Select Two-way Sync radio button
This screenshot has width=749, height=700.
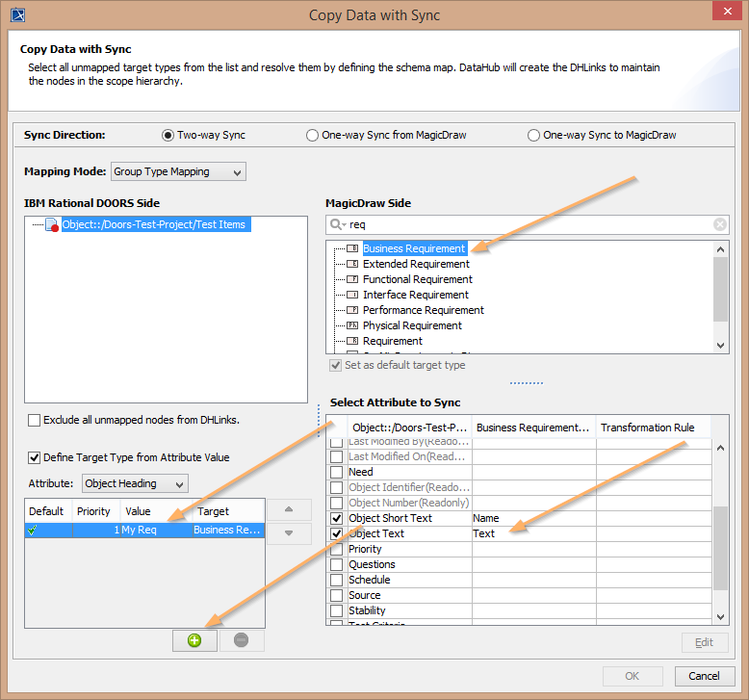point(168,135)
